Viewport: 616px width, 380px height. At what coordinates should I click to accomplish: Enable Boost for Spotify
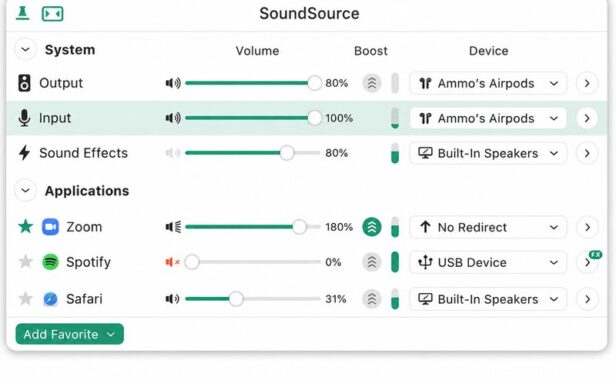coord(372,262)
